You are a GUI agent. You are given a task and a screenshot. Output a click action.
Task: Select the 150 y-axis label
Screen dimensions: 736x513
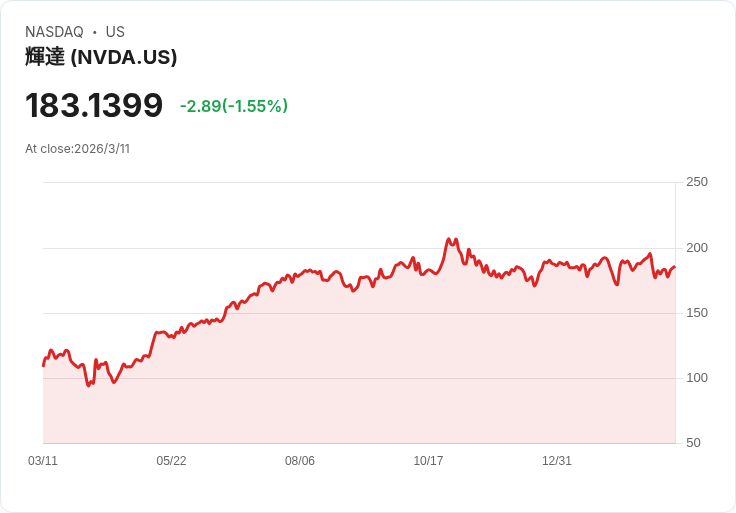tap(697, 313)
